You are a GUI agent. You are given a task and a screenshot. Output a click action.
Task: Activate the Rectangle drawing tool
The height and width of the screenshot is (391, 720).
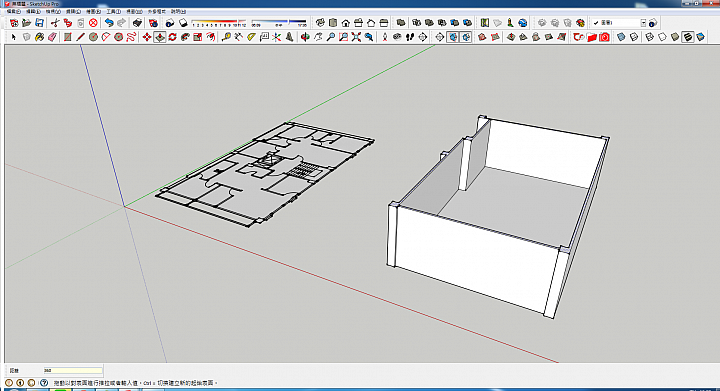click(68, 37)
